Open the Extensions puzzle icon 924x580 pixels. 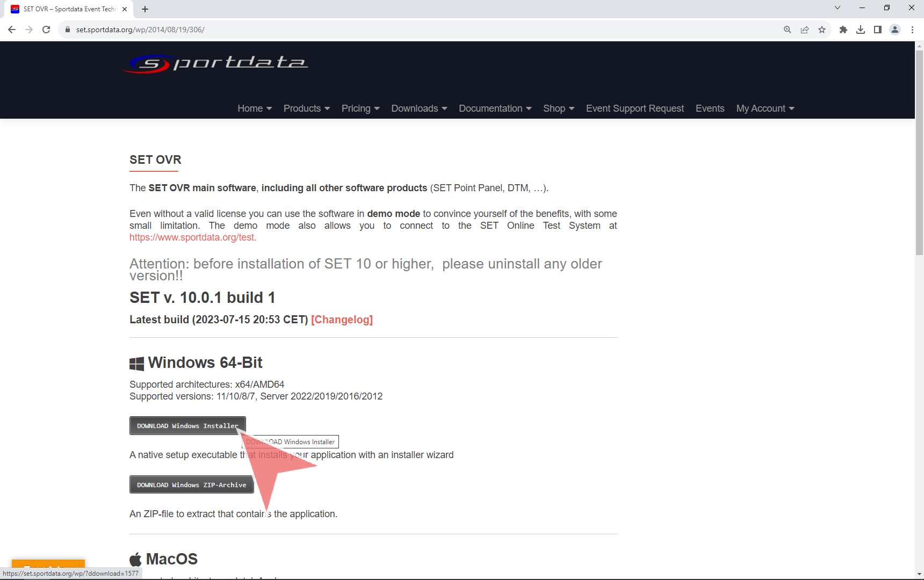[843, 30]
